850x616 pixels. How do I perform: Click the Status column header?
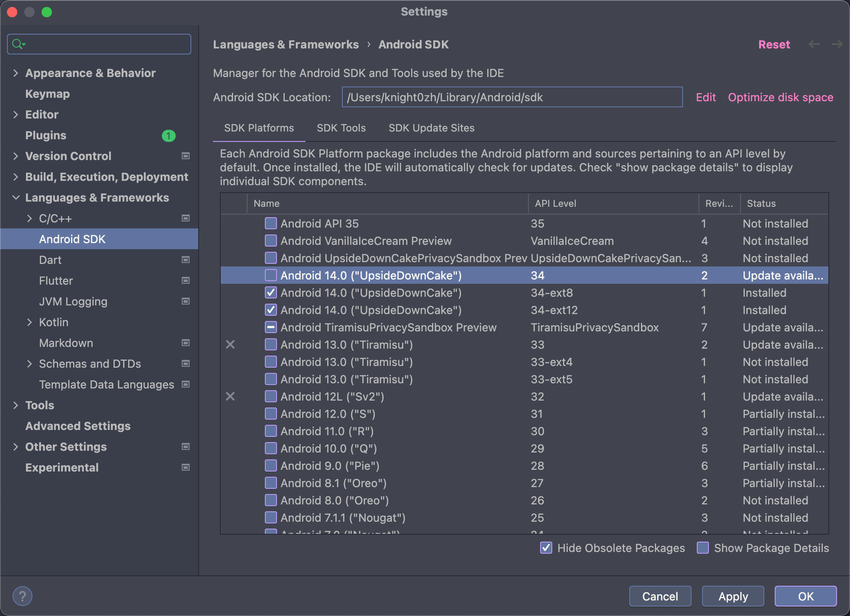(784, 203)
